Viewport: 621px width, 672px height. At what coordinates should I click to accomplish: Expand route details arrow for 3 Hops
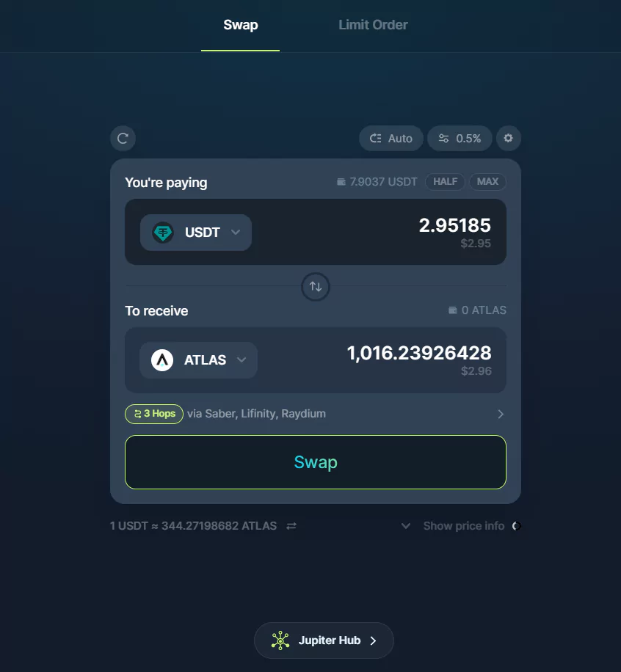tap(501, 414)
